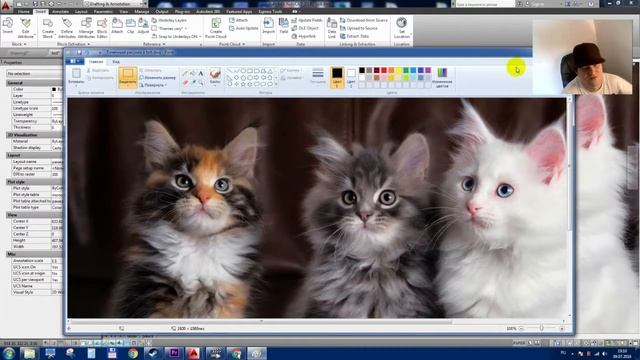
Task: Open Data Link tool in AutoCAD
Action: point(331,27)
